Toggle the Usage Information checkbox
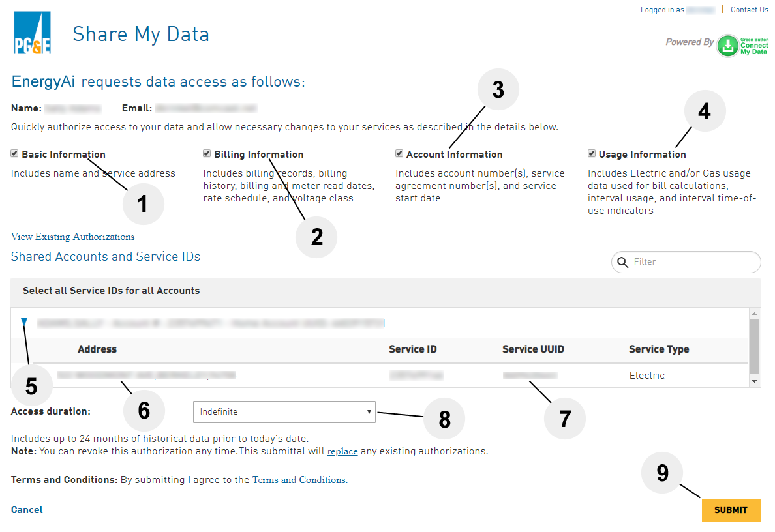Screen dimensions: 775x532 (x=591, y=154)
